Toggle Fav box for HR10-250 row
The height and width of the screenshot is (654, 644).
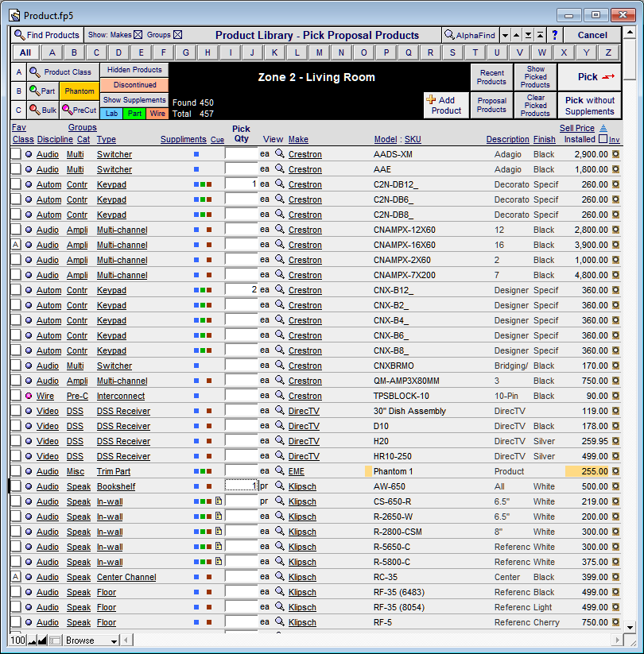coord(16,456)
